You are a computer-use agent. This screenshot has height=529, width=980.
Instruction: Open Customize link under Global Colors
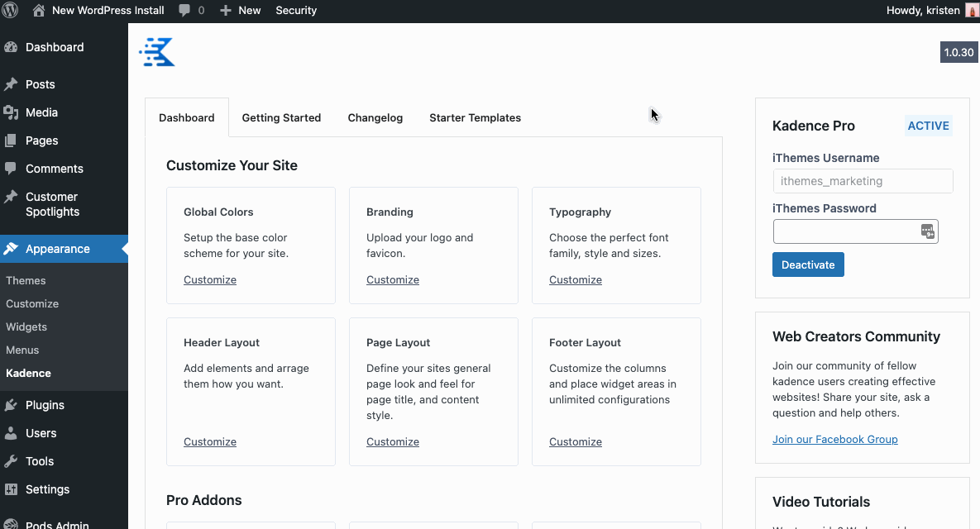210,280
